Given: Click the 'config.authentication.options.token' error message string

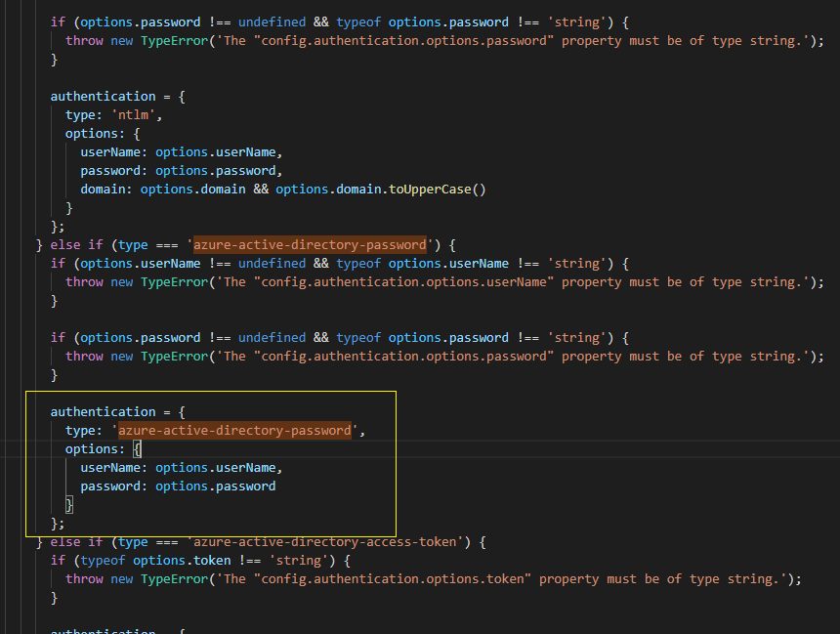Looking at the screenshot, I should tap(391, 578).
